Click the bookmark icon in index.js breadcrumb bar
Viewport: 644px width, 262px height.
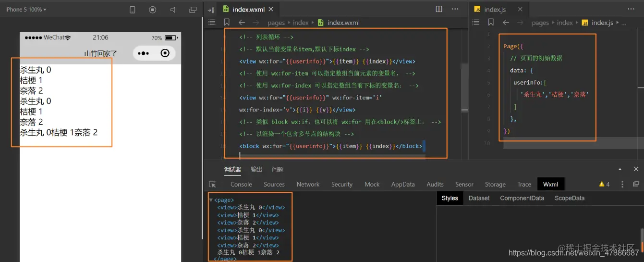(x=491, y=22)
